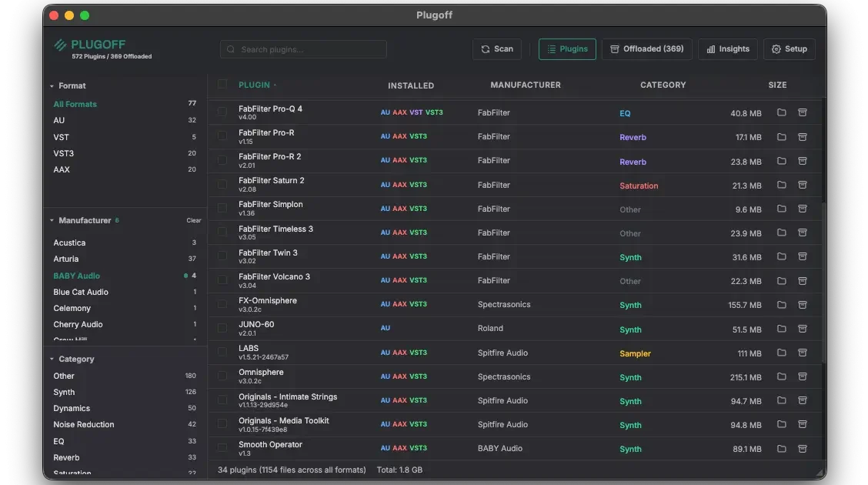Click the list icon on the Plugins tab

pyautogui.click(x=553, y=48)
